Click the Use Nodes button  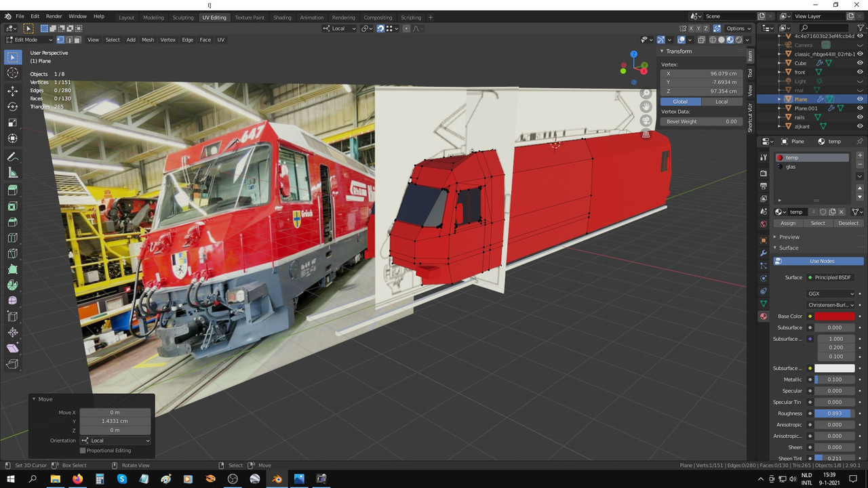pos(821,261)
